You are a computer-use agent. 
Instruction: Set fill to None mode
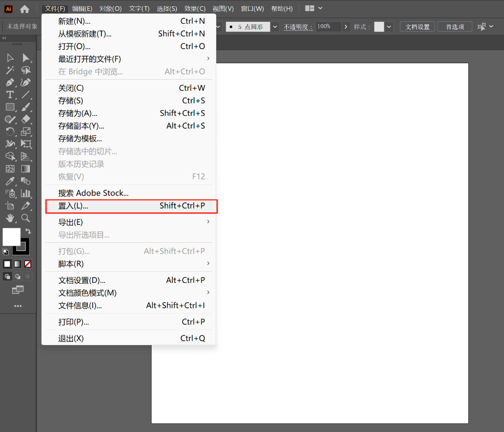tap(28, 264)
